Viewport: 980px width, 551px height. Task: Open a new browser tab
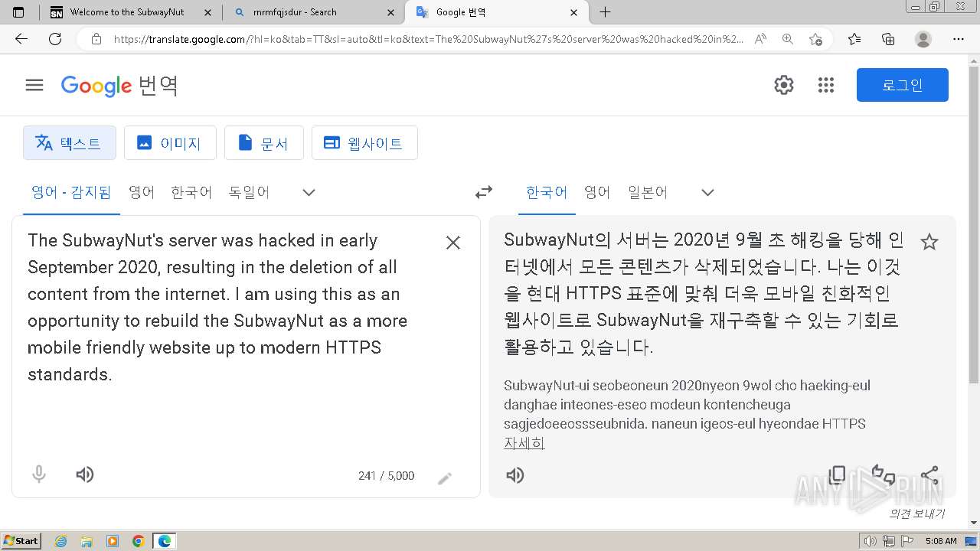coord(605,11)
